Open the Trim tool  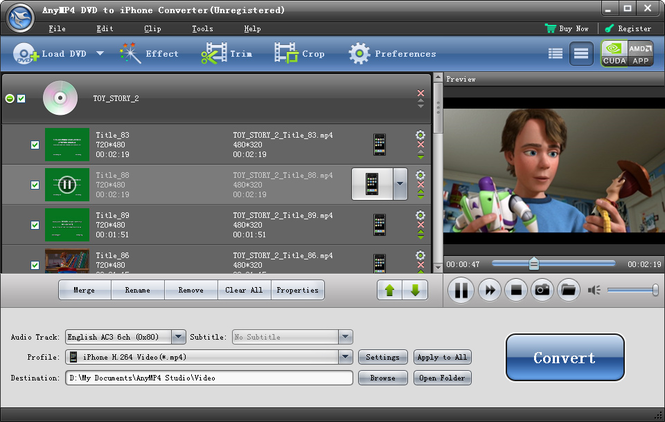(x=226, y=54)
